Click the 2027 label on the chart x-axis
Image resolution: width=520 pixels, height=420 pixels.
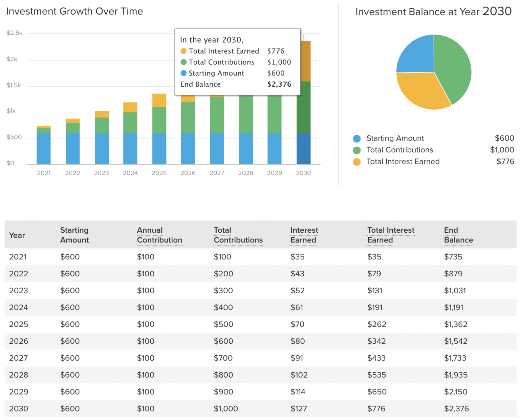pos(217,173)
